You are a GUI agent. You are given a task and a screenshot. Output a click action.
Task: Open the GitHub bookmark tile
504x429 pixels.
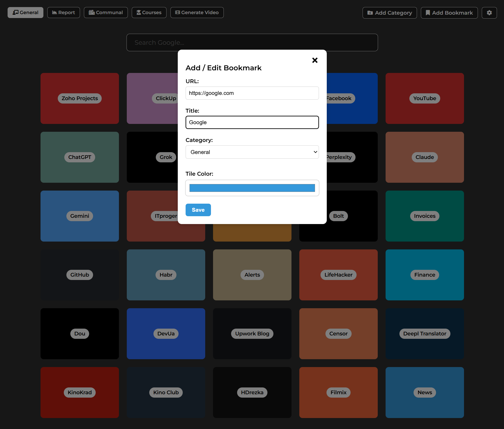[79, 275]
